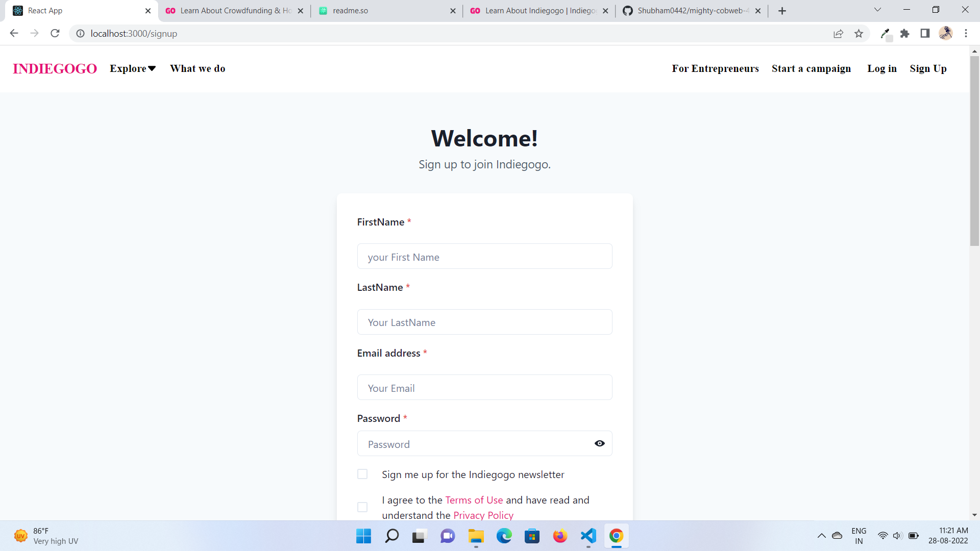This screenshot has width=980, height=551.
Task: Reload the signup page
Action: click(55, 33)
